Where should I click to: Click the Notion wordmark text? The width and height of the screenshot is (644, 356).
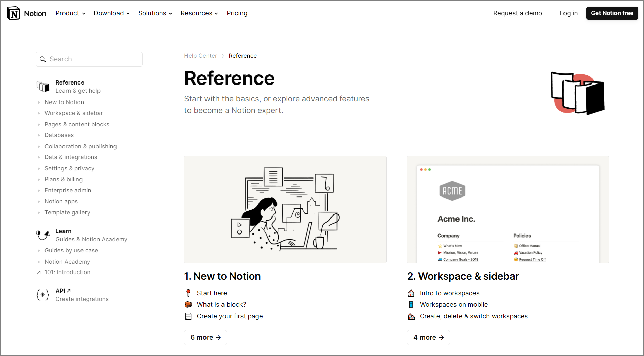pyautogui.click(x=35, y=13)
